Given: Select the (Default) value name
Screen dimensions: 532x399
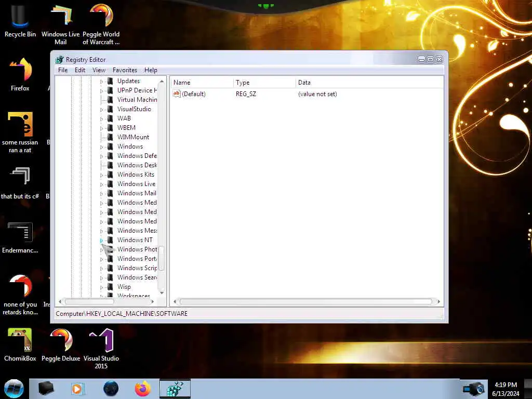Looking at the screenshot, I should pos(194,94).
